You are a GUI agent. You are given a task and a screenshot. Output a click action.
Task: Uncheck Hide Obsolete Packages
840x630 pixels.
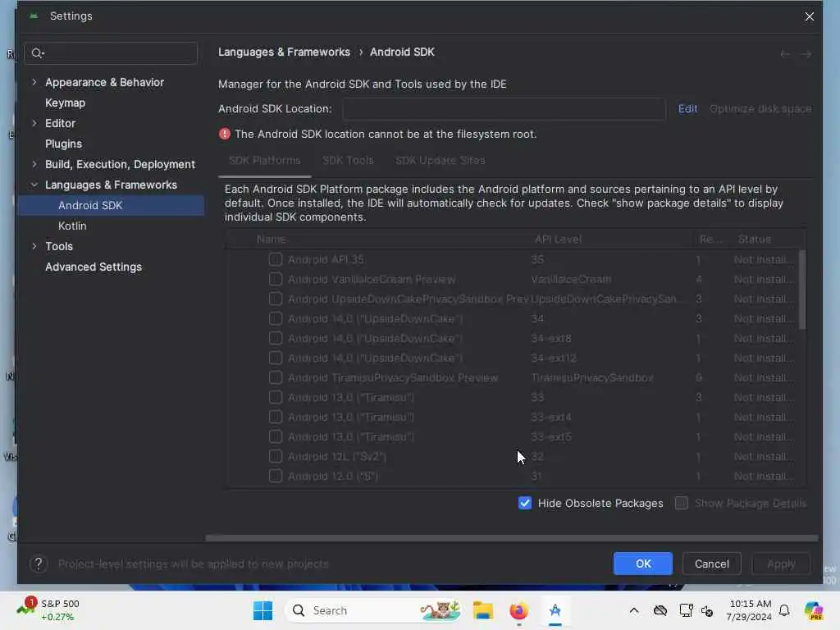point(525,503)
